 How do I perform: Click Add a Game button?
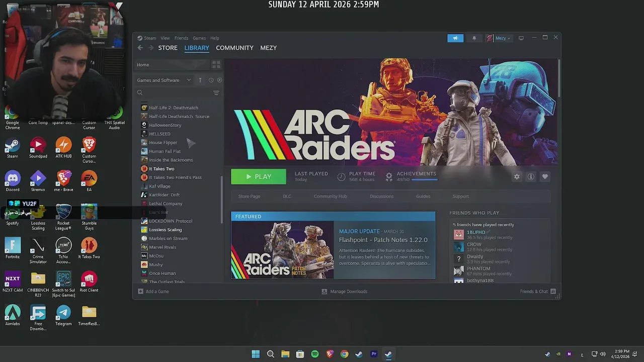153,292
